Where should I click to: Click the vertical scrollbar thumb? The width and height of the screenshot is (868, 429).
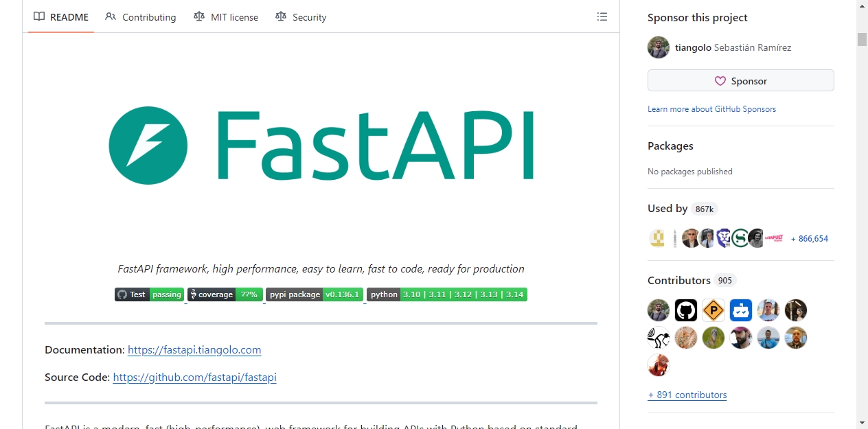(x=862, y=39)
